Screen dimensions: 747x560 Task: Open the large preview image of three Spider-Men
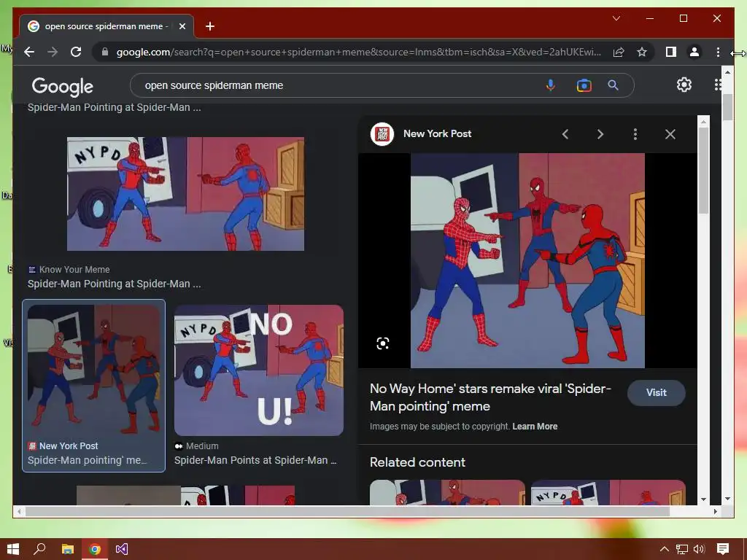(527, 260)
